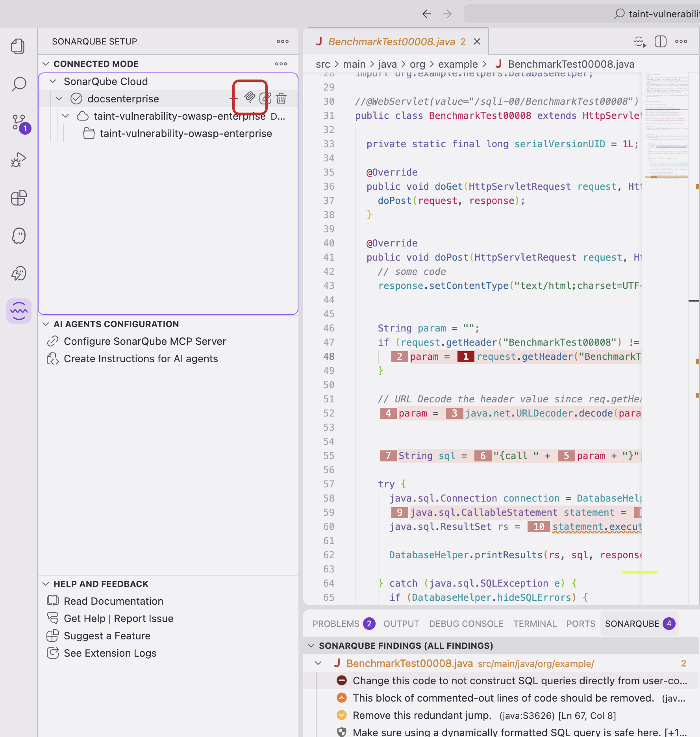Viewport: 700px width, 737px height.
Task: Delete the docsenterprise connection via trash icon
Action: 281,99
